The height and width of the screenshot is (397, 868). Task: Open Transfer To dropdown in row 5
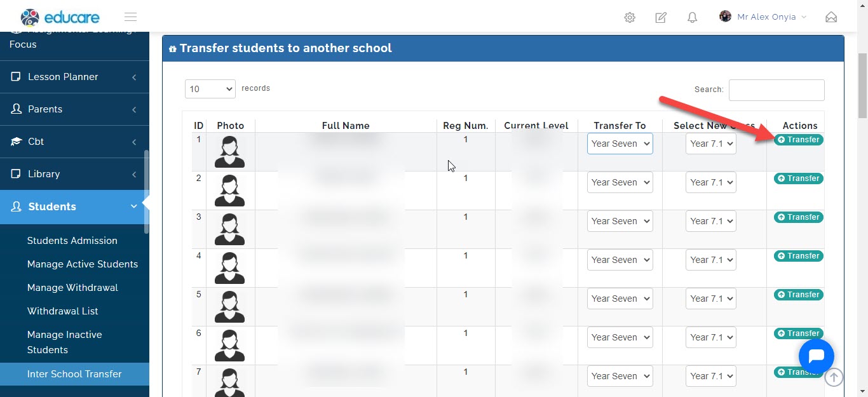click(x=620, y=299)
